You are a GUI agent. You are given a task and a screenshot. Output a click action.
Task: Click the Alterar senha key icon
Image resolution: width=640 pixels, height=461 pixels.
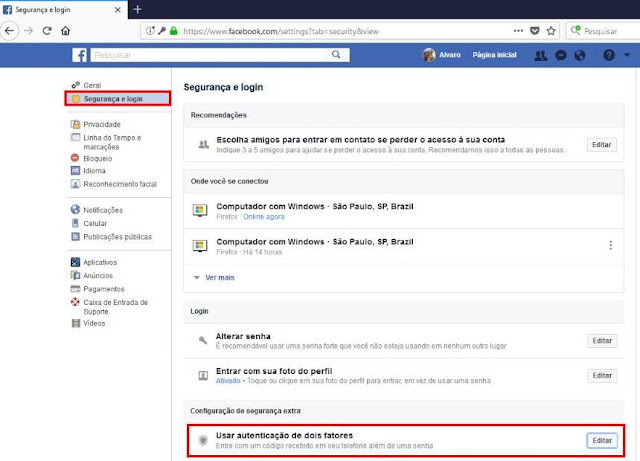(x=202, y=340)
